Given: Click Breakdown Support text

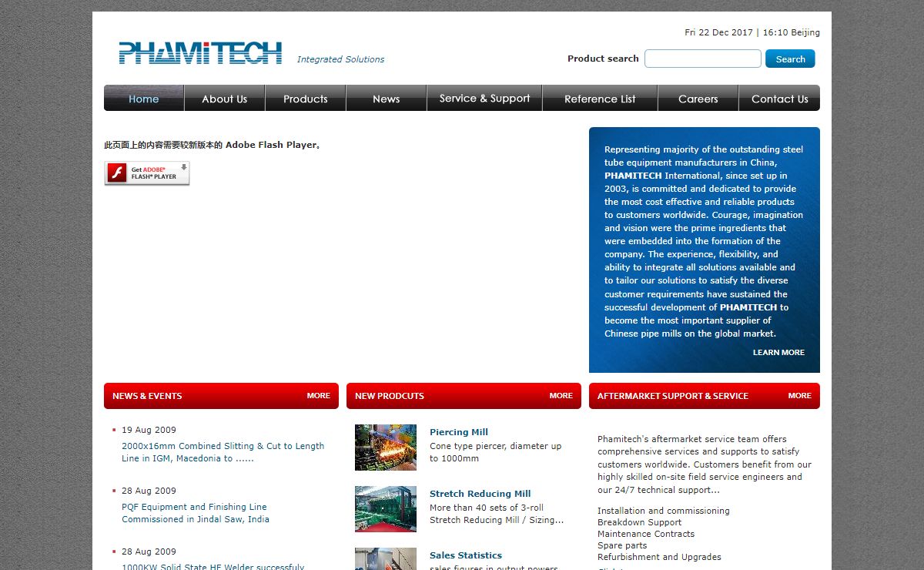Looking at the screenshot, I should (x=640, y=522).
